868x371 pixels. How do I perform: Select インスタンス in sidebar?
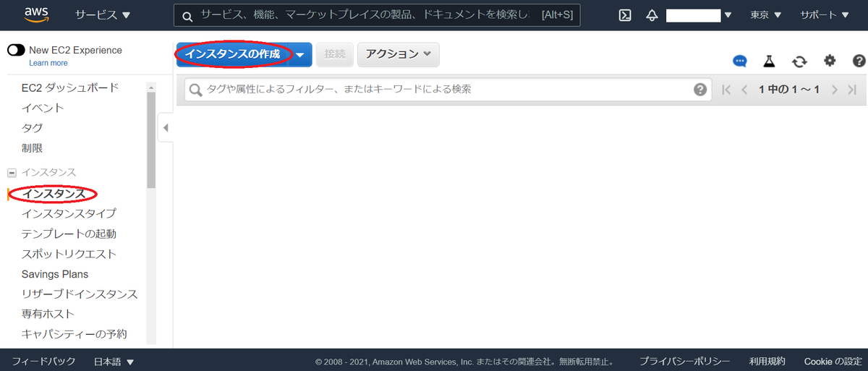[x=54, y=193]
